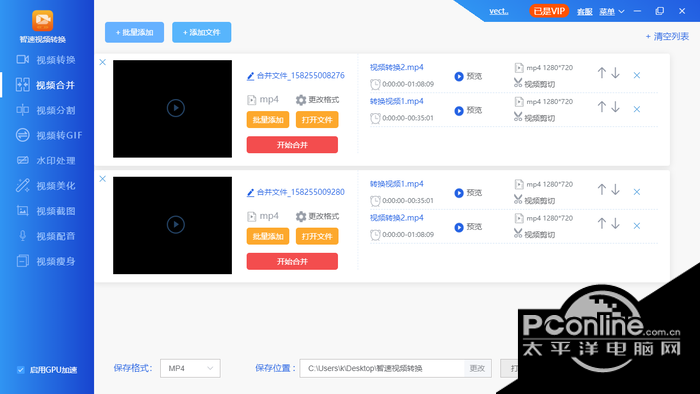Preview 转换视频1.mp4 in second group
700x394 pixels.
(x=468, y=193)
